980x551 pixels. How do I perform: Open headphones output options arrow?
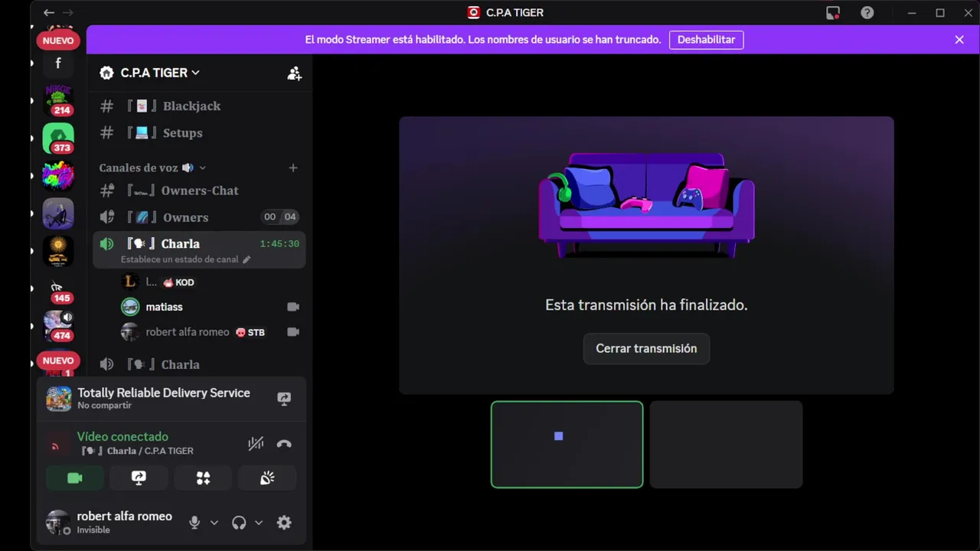259,523
